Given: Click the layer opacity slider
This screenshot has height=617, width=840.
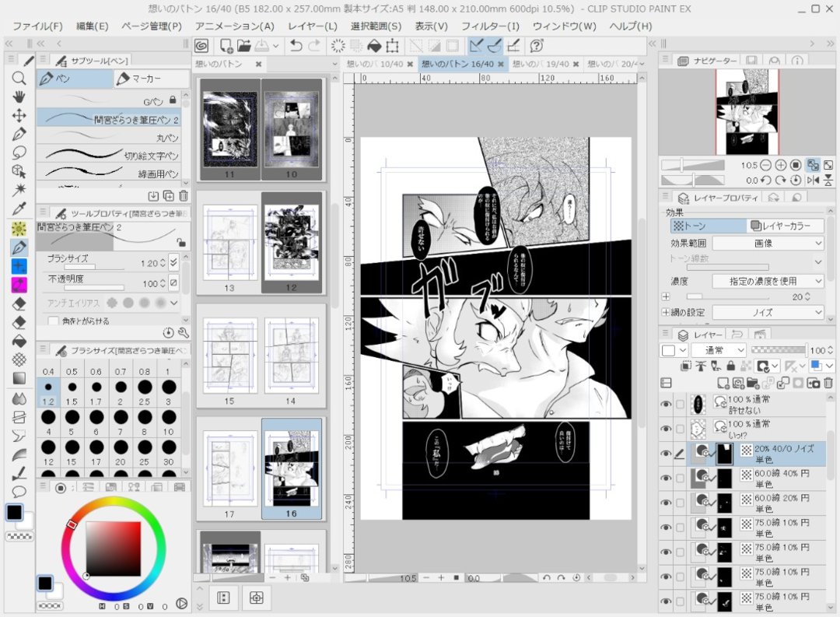Looking at the screenshot, I should coord(778,350).
